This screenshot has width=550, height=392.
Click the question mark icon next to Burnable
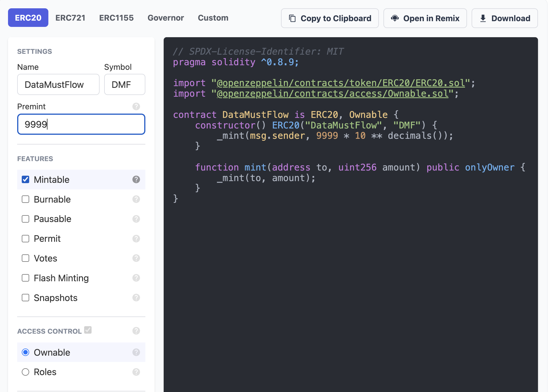[x=136, y=199]
